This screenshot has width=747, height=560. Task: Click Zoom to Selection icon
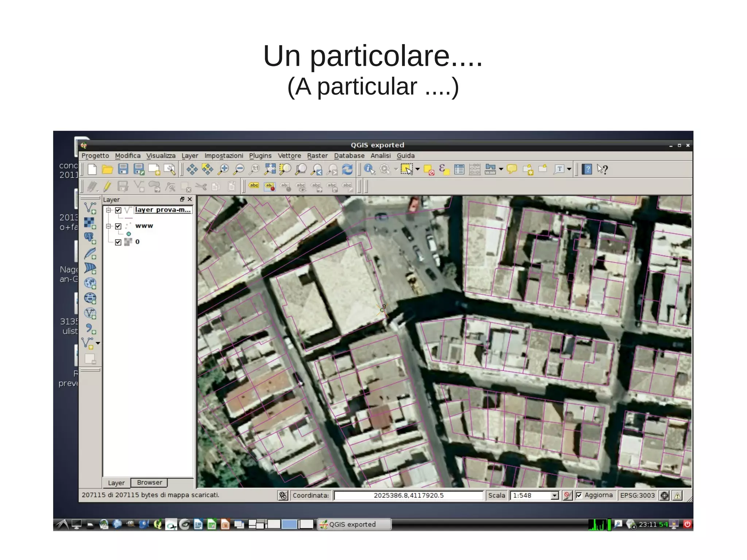point(286,169)
